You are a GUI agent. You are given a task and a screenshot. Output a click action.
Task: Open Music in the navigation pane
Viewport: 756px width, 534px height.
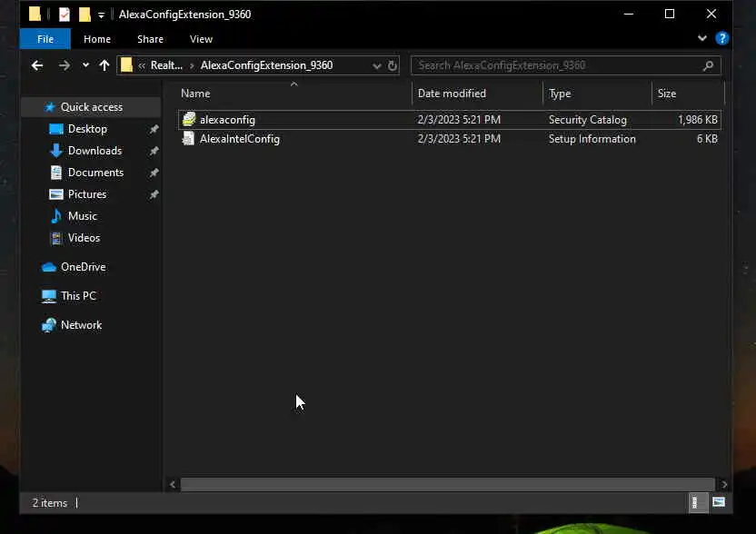click(82, 216)
